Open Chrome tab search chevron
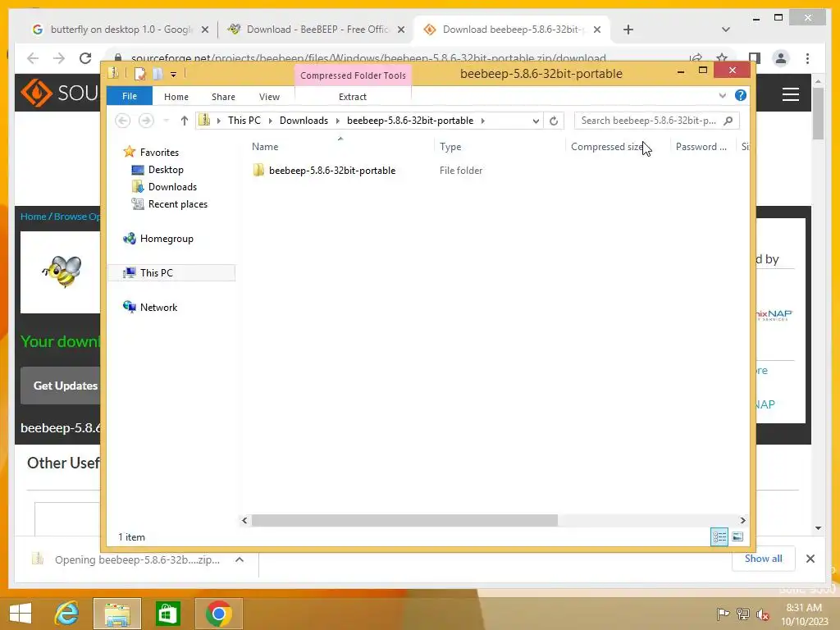This screenshot has width=840, height=630. click(726, 30)
